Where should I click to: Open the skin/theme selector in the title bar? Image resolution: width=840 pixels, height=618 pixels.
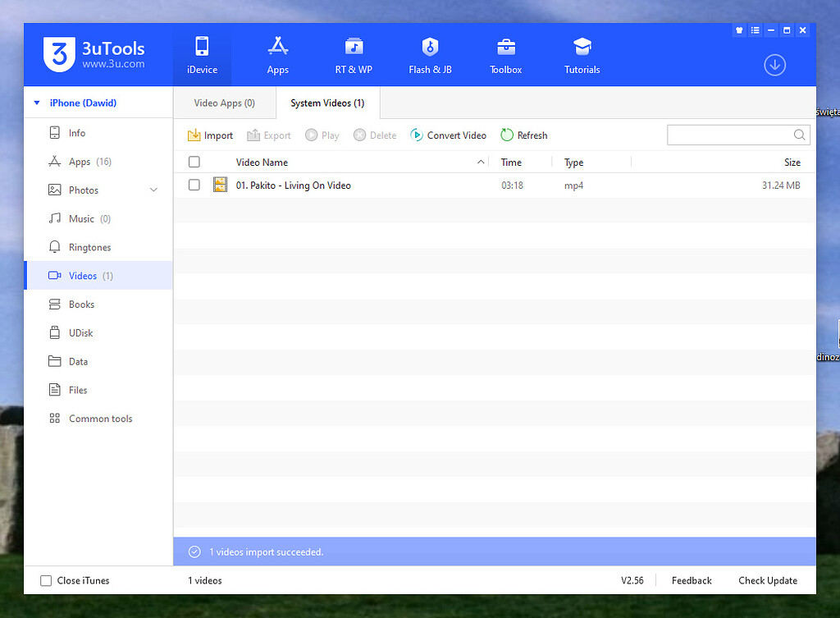coord(739,30)
